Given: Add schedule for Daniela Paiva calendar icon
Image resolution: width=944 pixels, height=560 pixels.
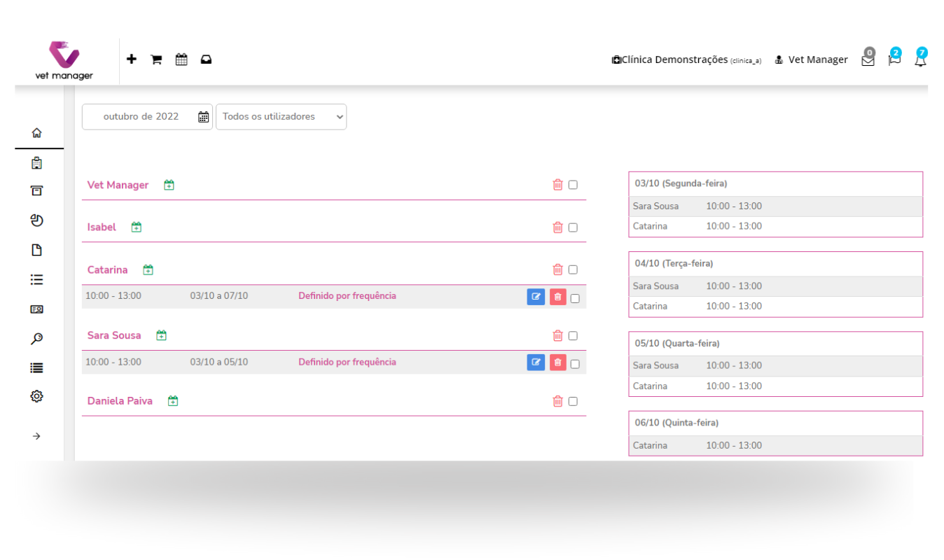Looking at the screenshot, I should [173, 401].
